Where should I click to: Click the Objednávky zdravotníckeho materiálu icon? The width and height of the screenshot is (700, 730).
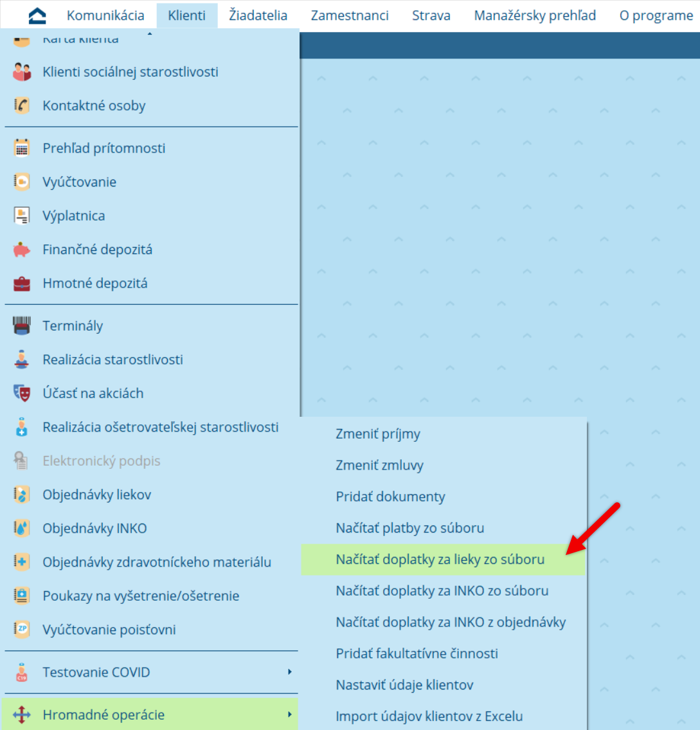(21, 562)
